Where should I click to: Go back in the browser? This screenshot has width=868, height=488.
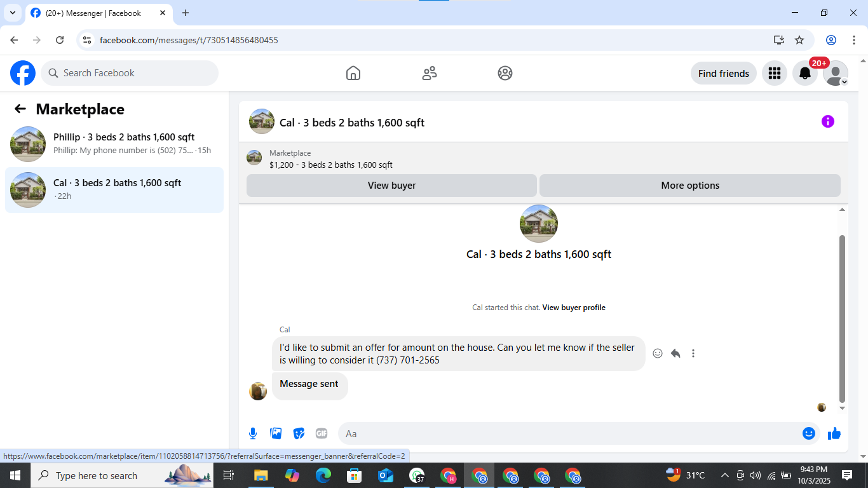tap(14, 40)
